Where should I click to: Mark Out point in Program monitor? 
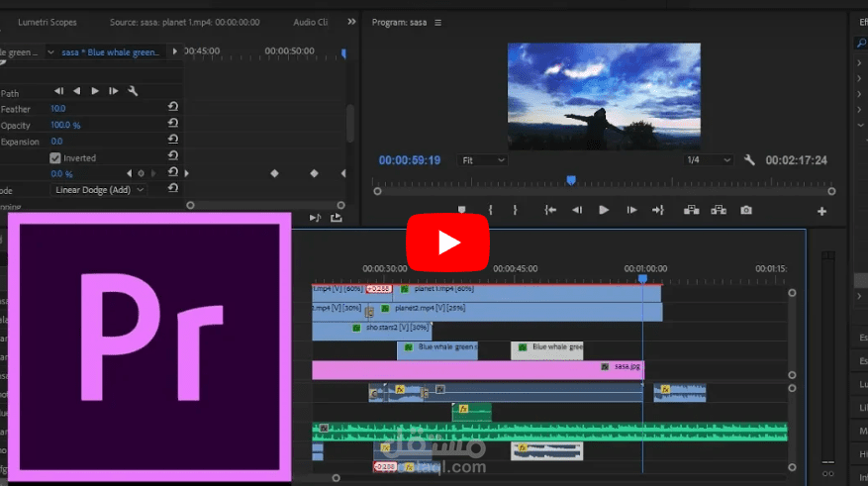click(515, 210)
